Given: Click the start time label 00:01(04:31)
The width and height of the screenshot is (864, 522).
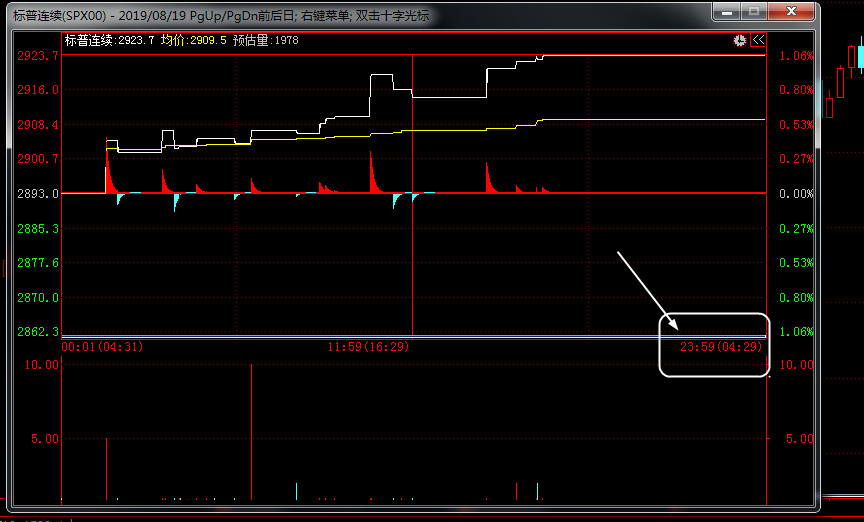Looking at the screenshot, I should 102,347.
